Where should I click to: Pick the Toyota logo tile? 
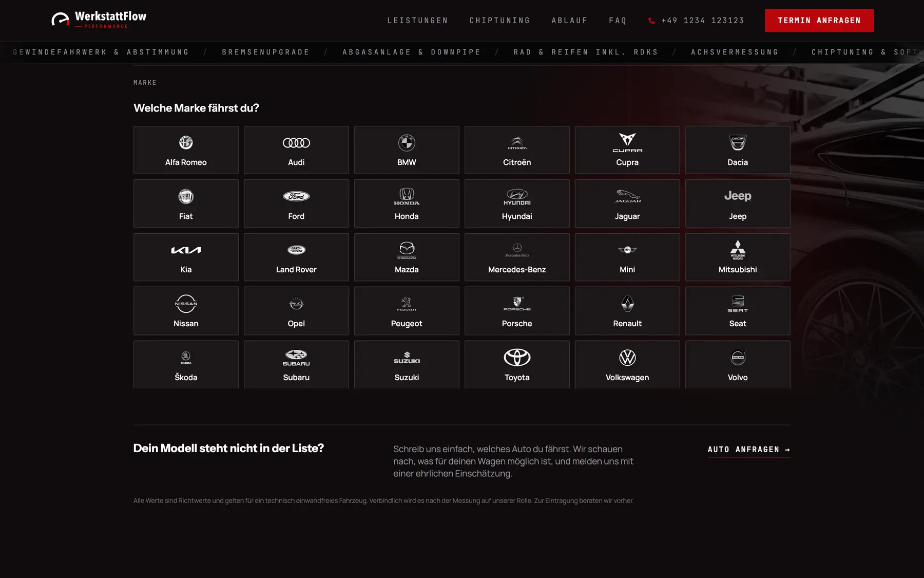click(517, 364)
